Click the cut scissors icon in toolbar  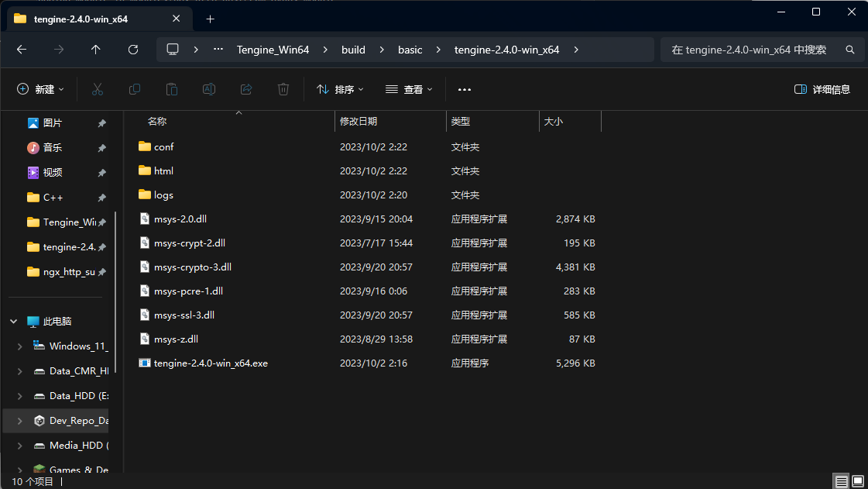tap(98, 89)
